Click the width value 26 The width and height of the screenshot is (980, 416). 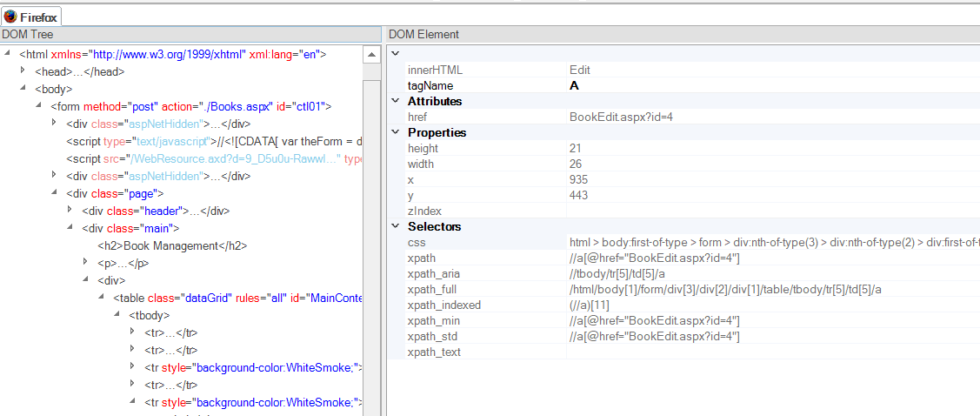pos(576,164)
